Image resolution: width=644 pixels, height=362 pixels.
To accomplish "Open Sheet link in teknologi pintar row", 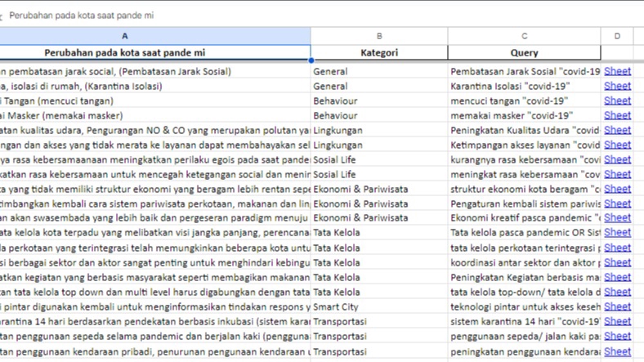I will click(x=617, y=306).
